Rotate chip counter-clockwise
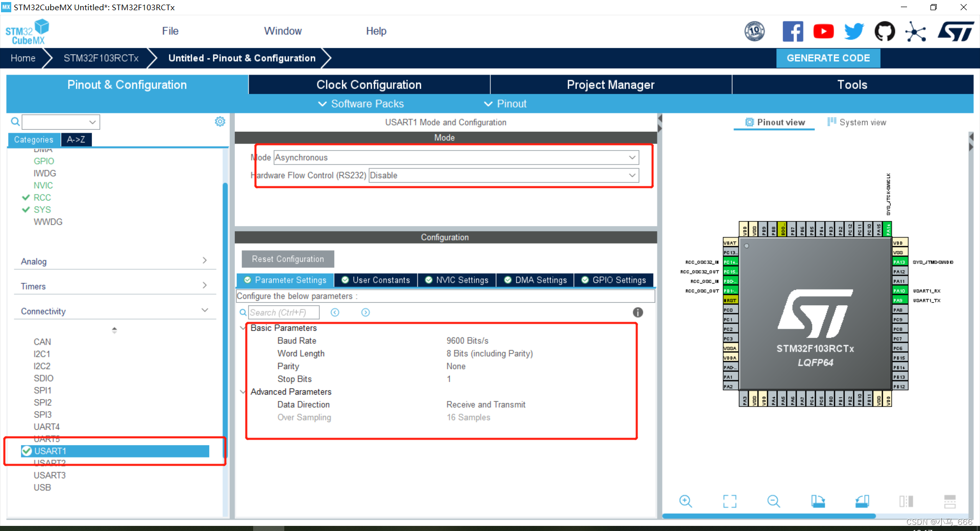The image size is (980, 531). point(862,501)
